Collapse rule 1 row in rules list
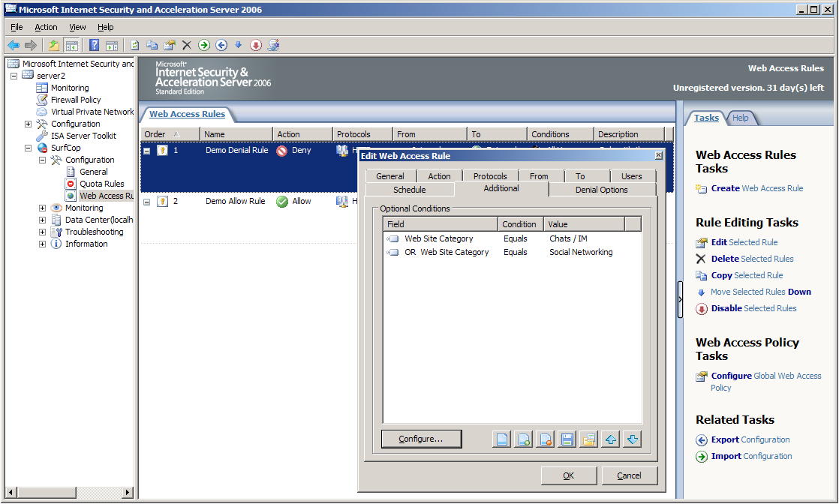 coord(146,151)
